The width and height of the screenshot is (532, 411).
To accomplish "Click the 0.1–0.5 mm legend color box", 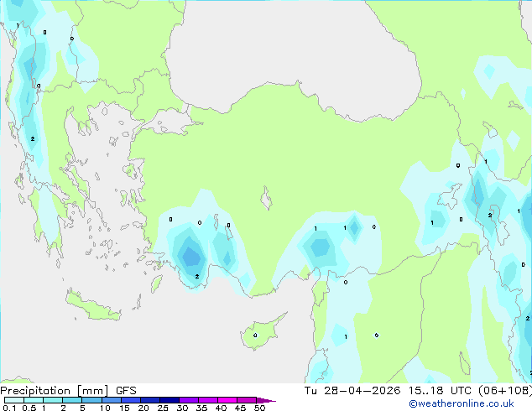I will [14, 400].
